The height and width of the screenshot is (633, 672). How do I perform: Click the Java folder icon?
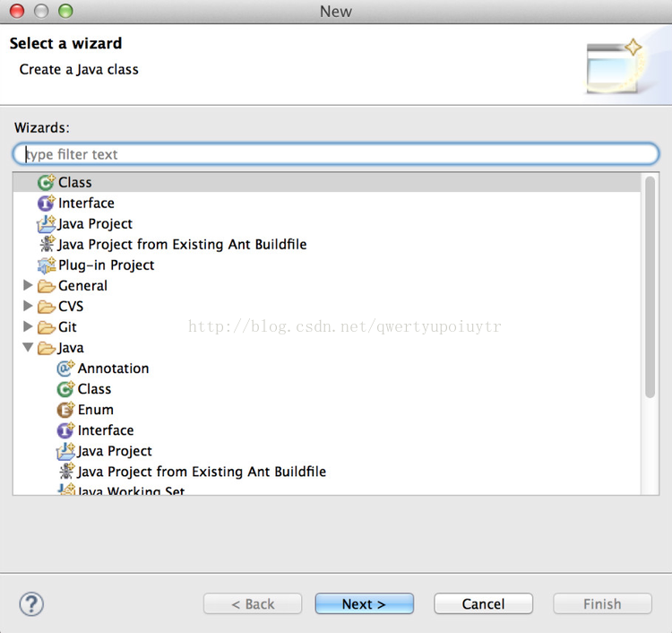click(47, 347)
